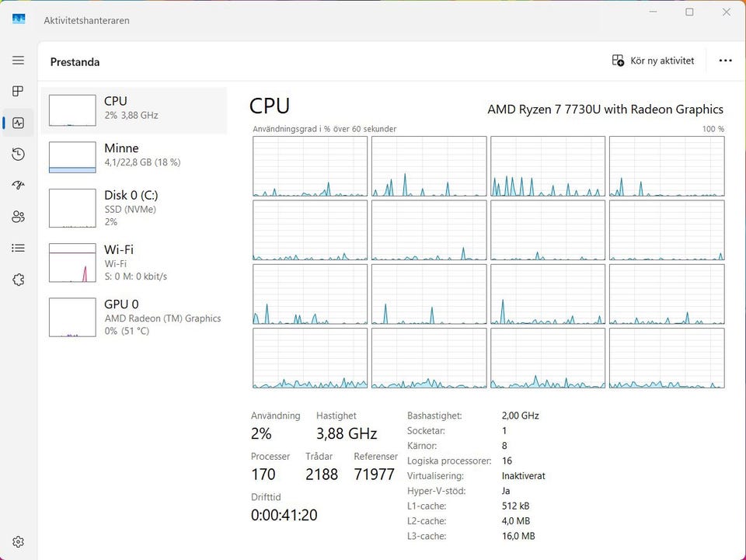Image resolution: width=746 pixels, height=560 pixels.
Task: Open the Details list page icon
Action: [18, 248]
